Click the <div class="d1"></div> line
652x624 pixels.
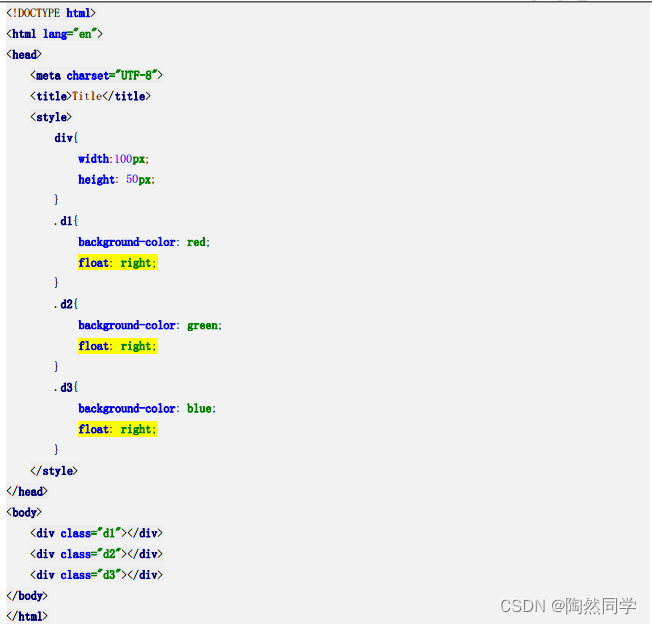(x=96, y=533)
